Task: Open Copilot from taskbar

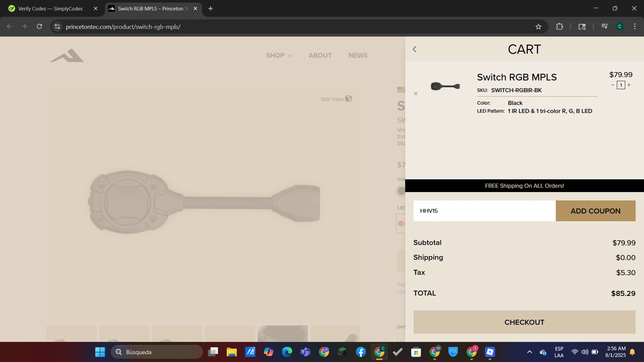Action: (x=269, y=352)
